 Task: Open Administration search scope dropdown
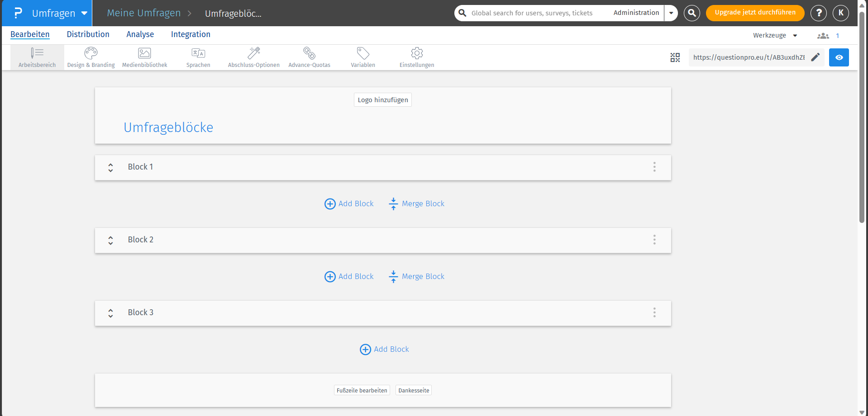pos(671,13)
